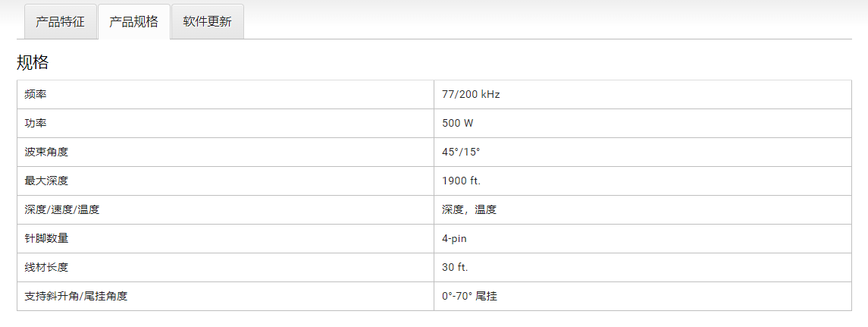
Task: Click the 最大深度 row label
Action: pos(46,181)
